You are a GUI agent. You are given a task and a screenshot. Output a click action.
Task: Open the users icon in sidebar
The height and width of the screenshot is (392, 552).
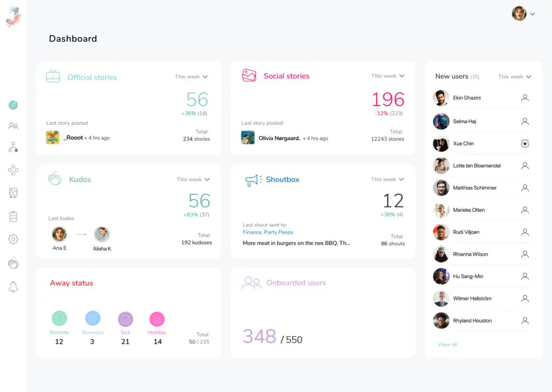13,126
